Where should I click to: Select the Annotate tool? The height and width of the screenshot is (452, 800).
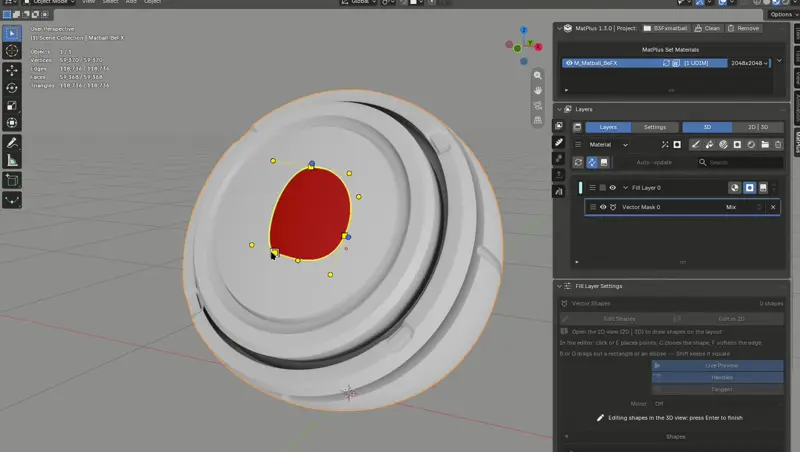click(12, 143)
